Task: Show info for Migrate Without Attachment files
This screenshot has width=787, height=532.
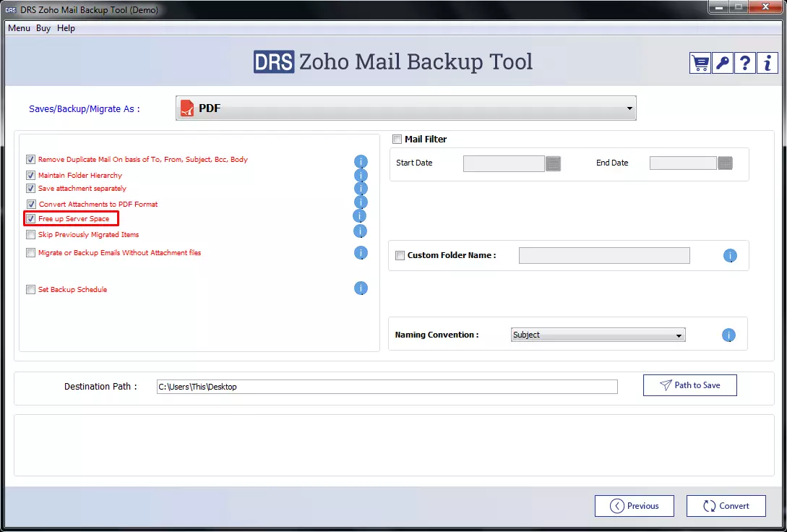Action: 361,253
